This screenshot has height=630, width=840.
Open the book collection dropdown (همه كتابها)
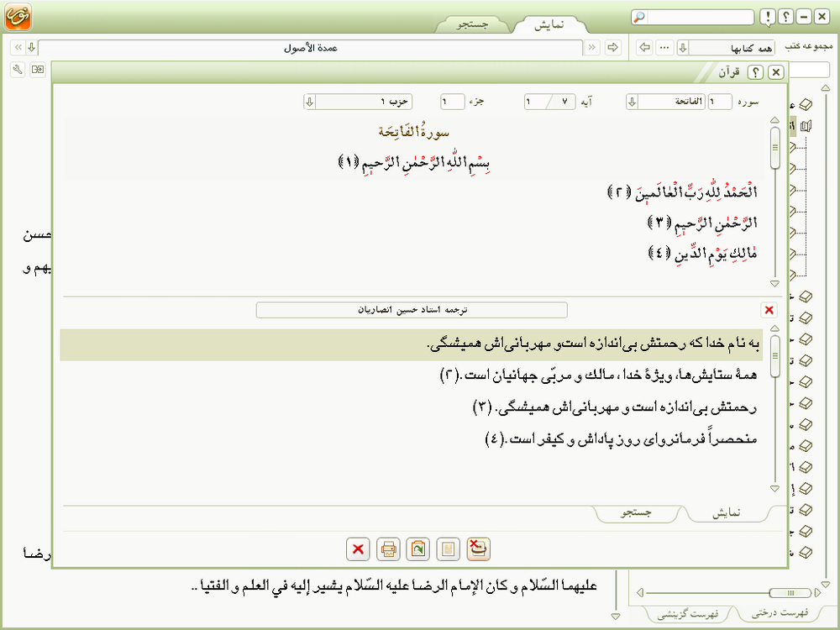682,47
